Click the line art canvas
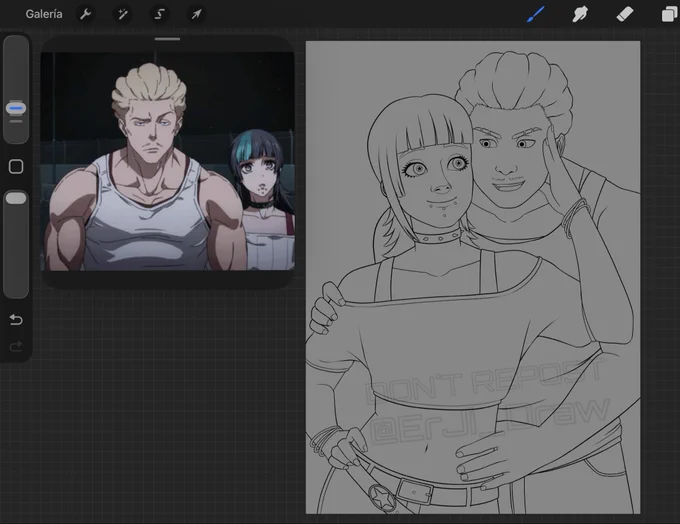Image resolution: width=680 pixels, height=524 pixels. (x=473, y=278)
